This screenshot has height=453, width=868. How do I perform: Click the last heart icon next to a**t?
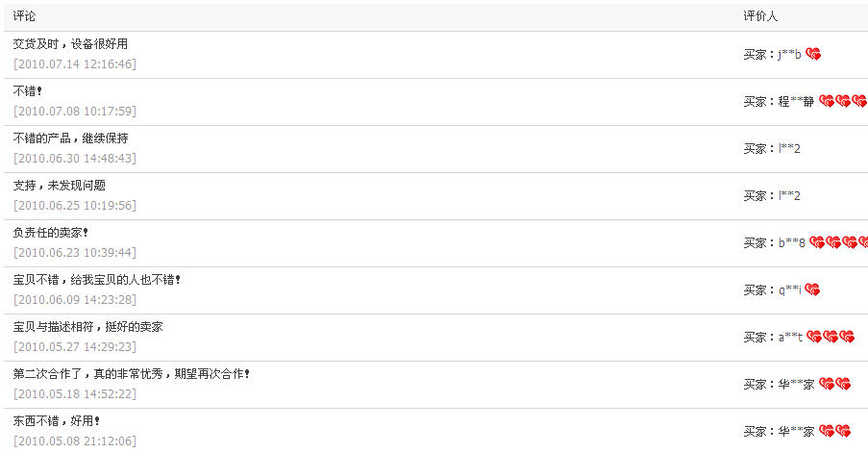(847, 337)
